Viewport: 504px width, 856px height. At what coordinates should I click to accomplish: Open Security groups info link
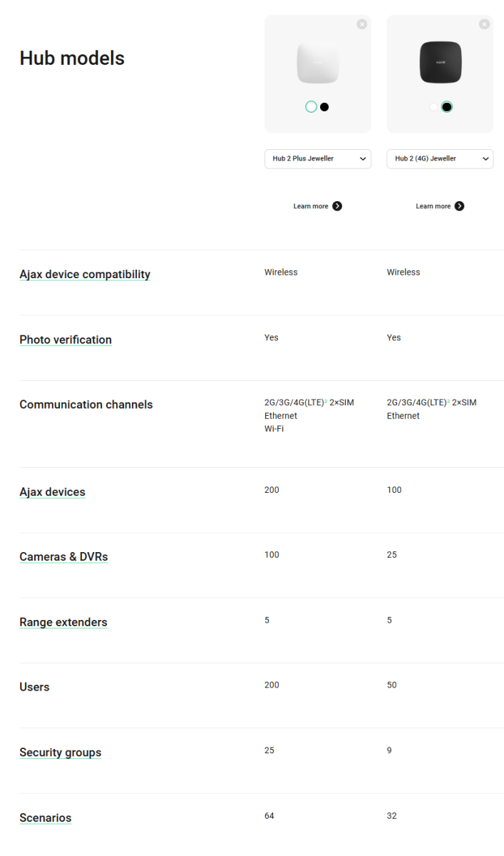(61, 753)
